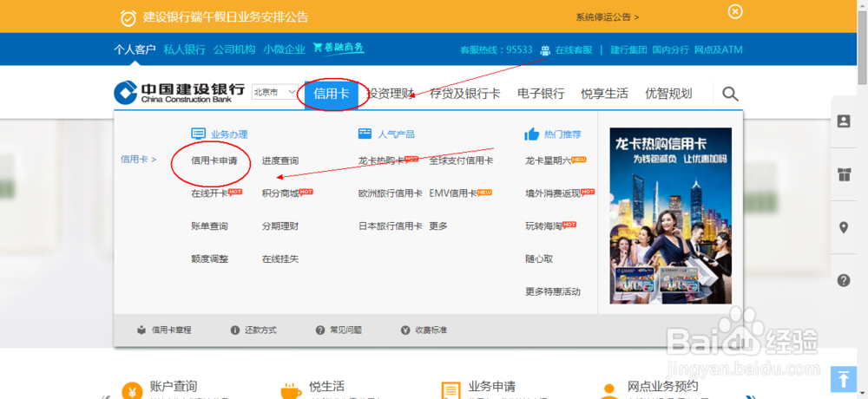Open 建设银行端午假日业务安排公告 notice
This screenshot has height=399, width=868.
point(226,17)
